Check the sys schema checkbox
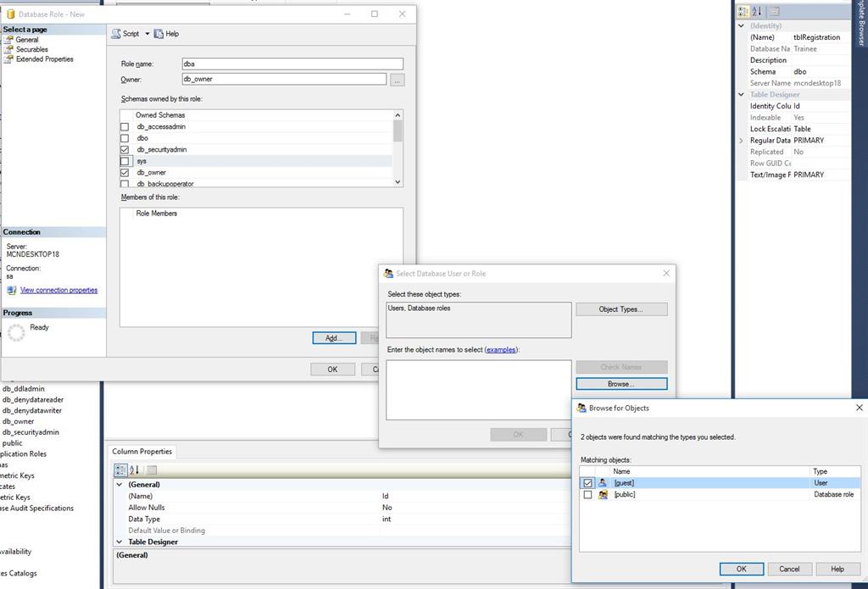Image resolution: width=868 pixels, height=589 pixels. pos(125,161)
